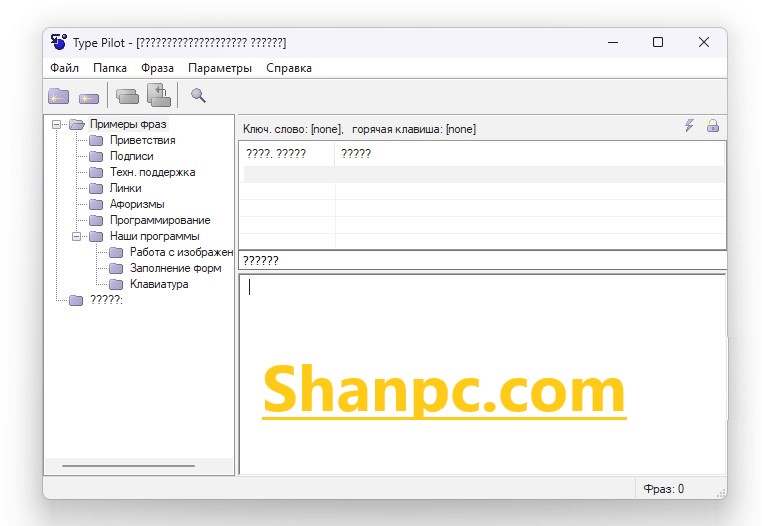
Task: Click the stacked cards with arrow icon
Action: pos(159,95)
